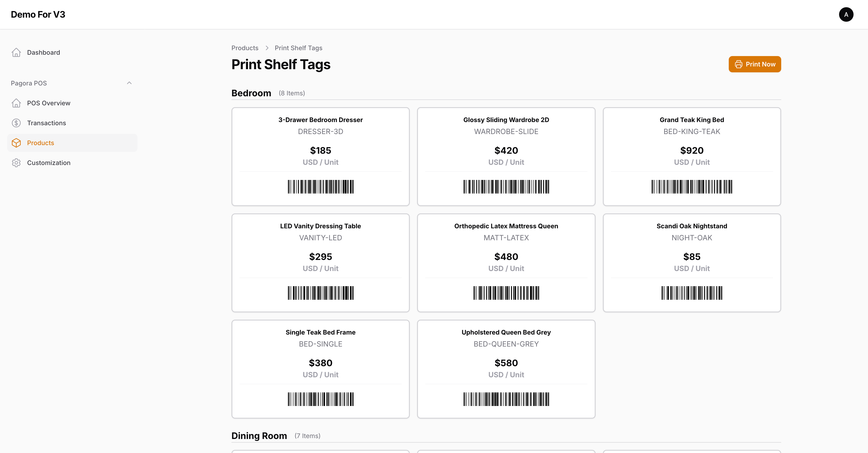Navigate to Products breadcrumb link
868x453 pixels.
(245, 48)
